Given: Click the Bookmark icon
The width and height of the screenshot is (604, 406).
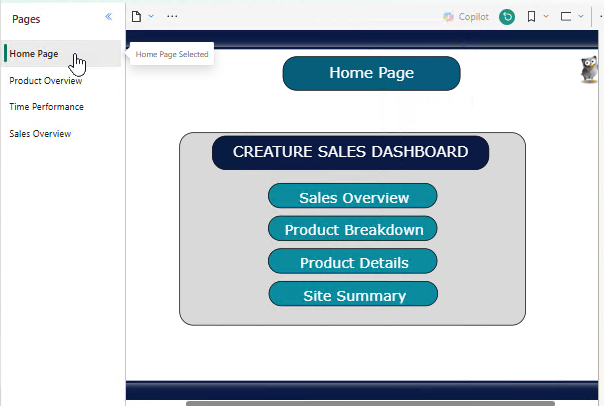Looking at the screenshot, I should coord(531,17).
